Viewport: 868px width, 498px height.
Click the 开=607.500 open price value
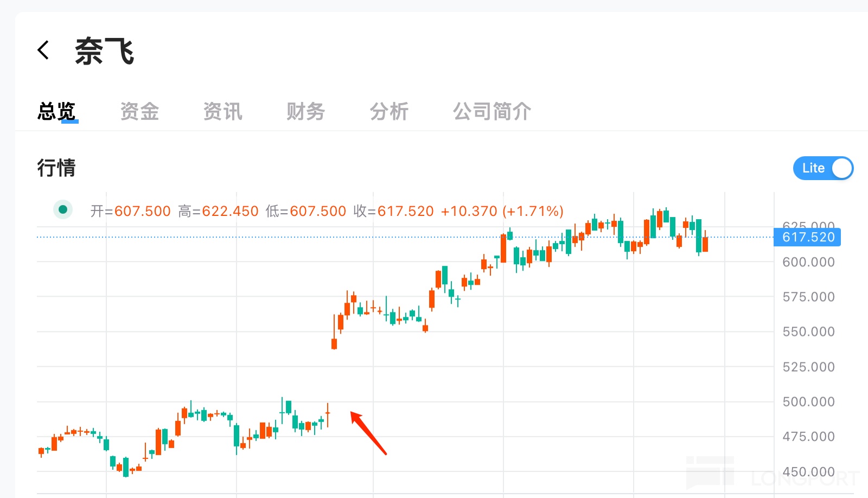130,211
